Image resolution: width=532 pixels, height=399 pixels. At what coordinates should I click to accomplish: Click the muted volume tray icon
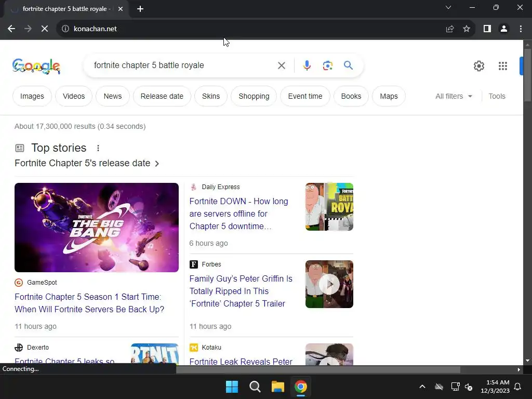click(x=469, y=387)
